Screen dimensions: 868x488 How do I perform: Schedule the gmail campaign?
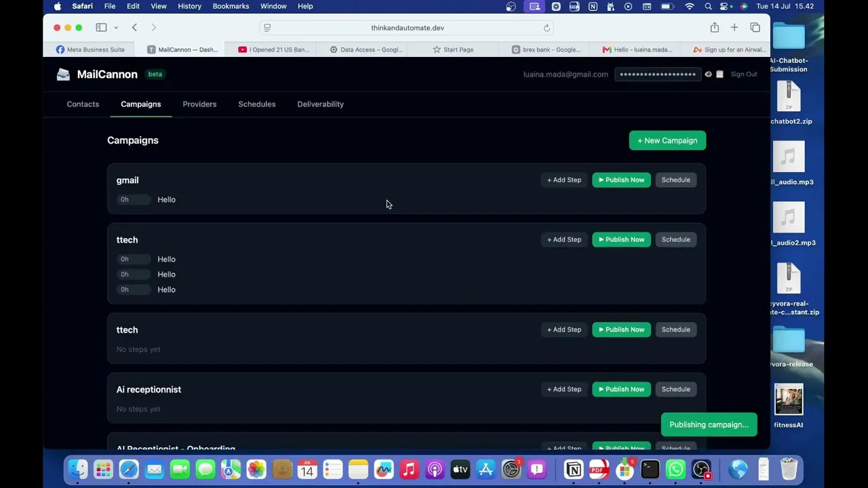(x=675, y=180)
